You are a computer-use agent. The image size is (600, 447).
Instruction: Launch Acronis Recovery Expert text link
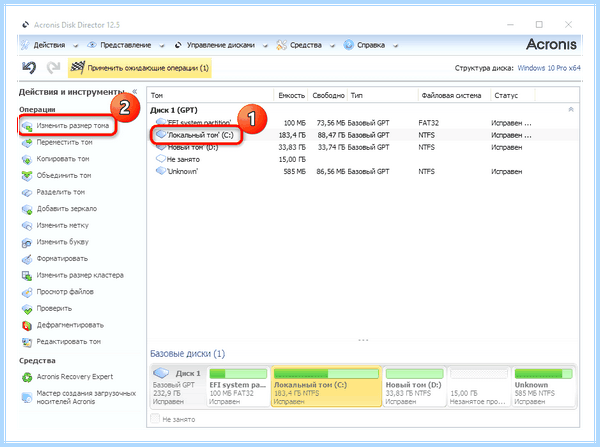point(75,377)
